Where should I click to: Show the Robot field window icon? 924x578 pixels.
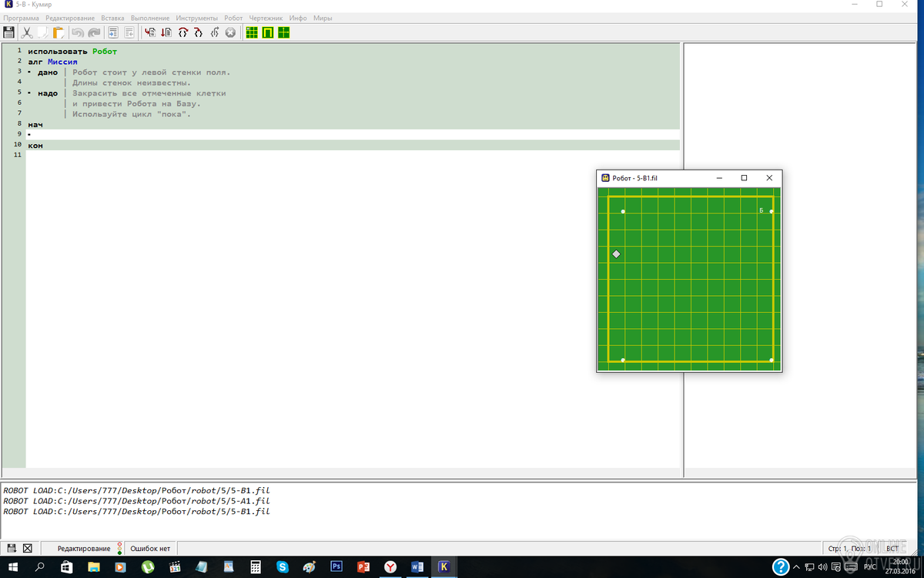251,32
